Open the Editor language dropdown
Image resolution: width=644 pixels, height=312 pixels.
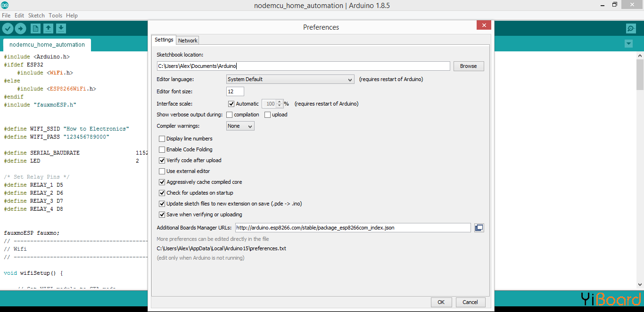[290, 79]
